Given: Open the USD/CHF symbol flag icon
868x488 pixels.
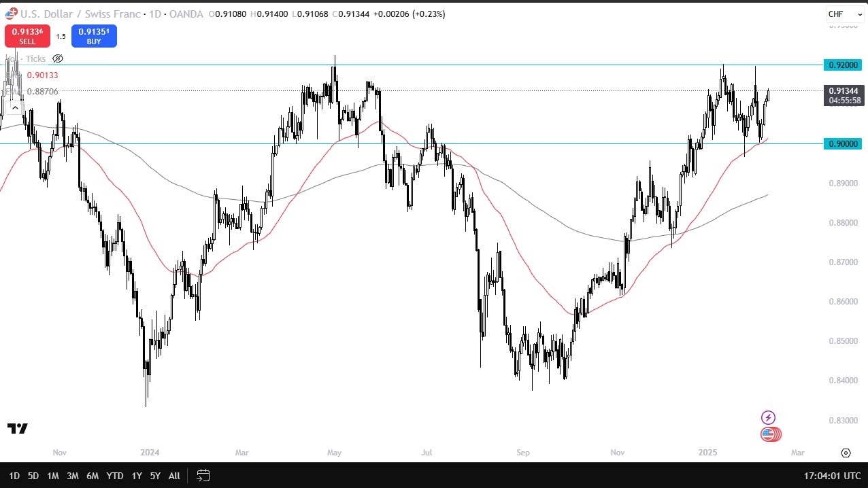Looking at the screenshot, I should tap(10, 14).
